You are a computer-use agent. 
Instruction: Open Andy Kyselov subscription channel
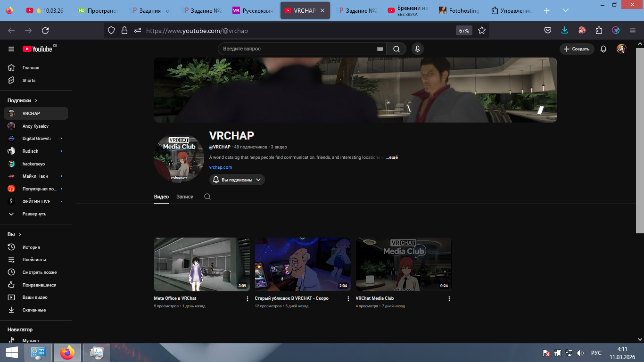tap(36, 126)
